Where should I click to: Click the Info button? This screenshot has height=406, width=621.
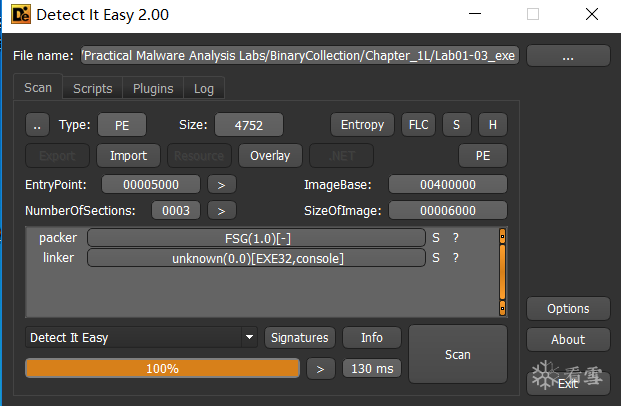tap(372, 337)
